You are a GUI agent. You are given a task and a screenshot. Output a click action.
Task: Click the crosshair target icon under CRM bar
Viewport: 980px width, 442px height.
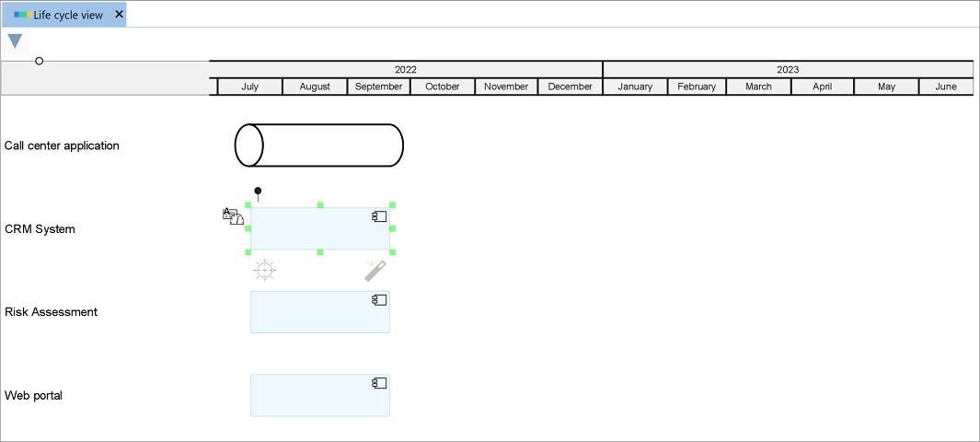pos(264,270)
